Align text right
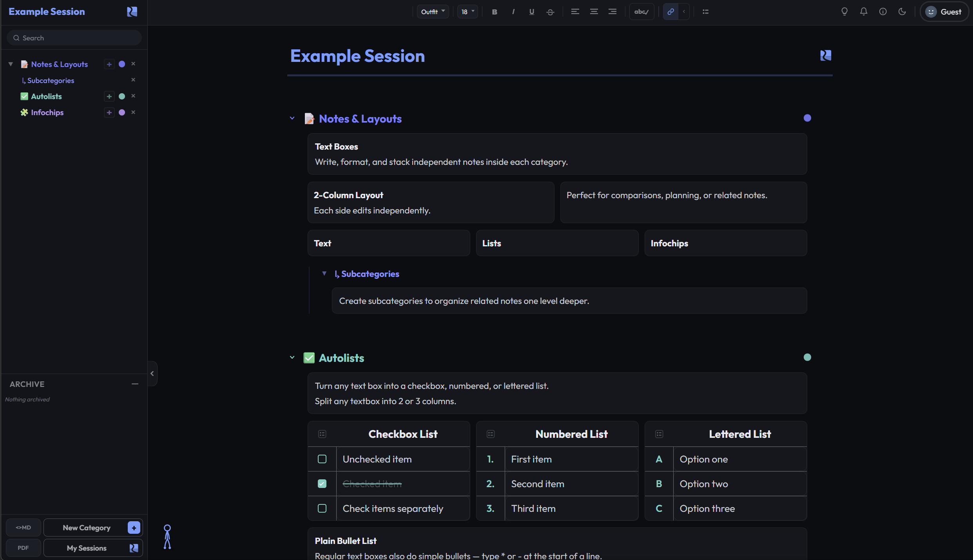Viewport: 973px width, 560px height. (612, 12)
